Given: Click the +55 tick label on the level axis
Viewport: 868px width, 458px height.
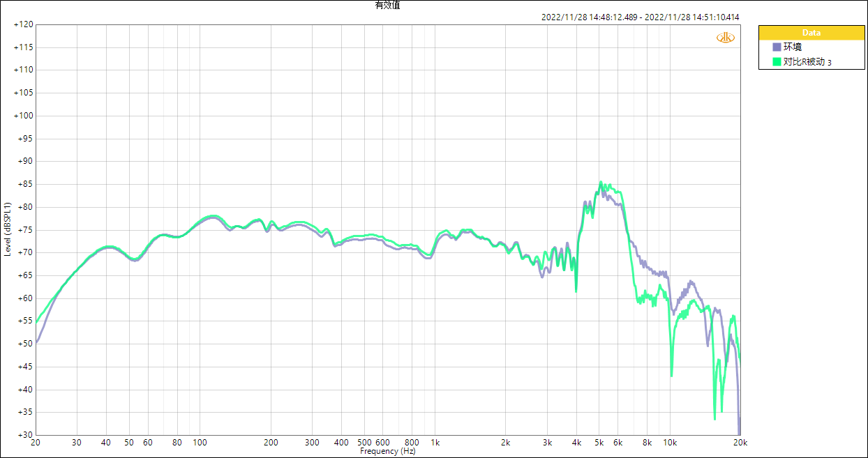Looking at the screenshot, I should click(25, 321).
